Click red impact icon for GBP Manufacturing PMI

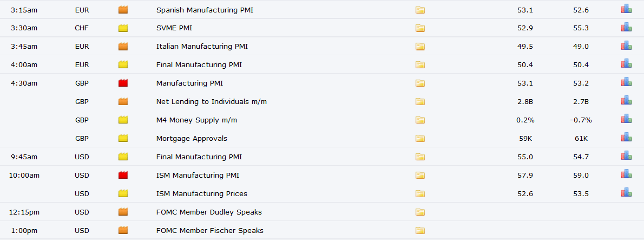coord(123,83)
